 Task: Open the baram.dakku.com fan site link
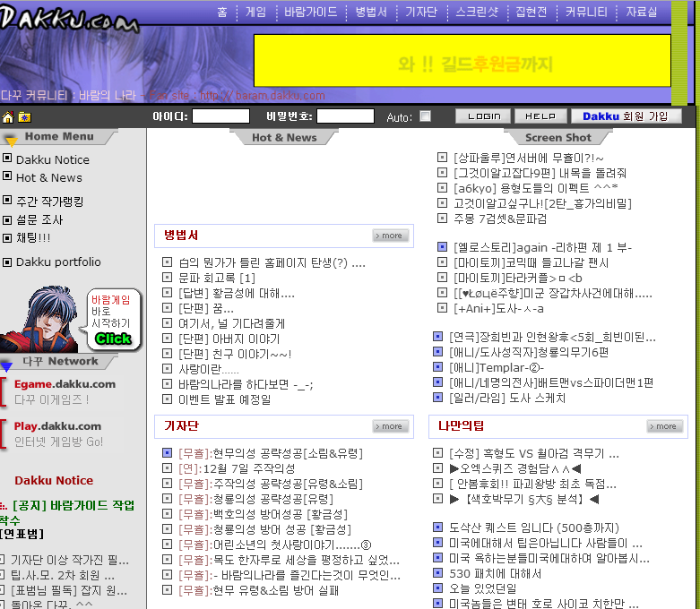coord(262,96)
